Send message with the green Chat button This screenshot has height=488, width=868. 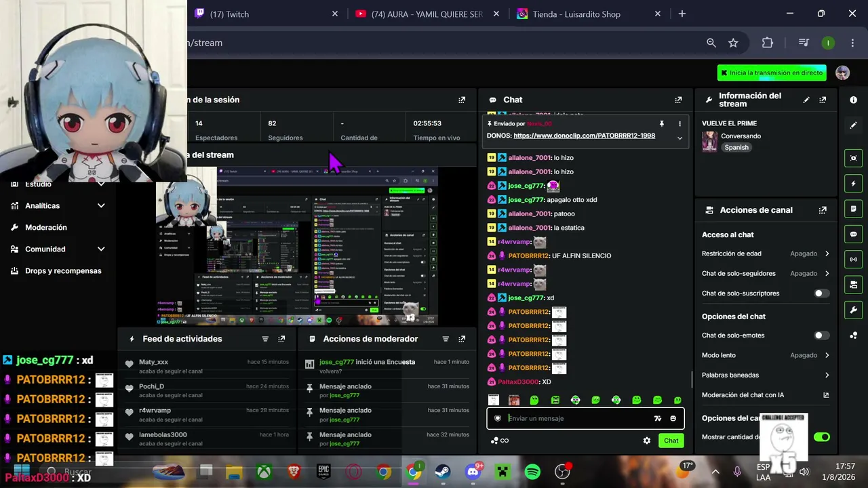pos(671,441)
